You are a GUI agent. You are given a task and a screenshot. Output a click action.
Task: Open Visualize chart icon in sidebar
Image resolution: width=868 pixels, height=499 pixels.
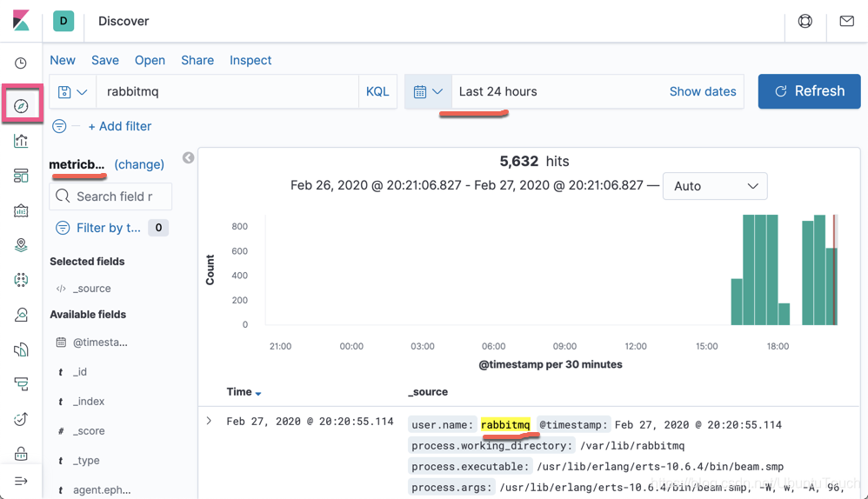21,141
